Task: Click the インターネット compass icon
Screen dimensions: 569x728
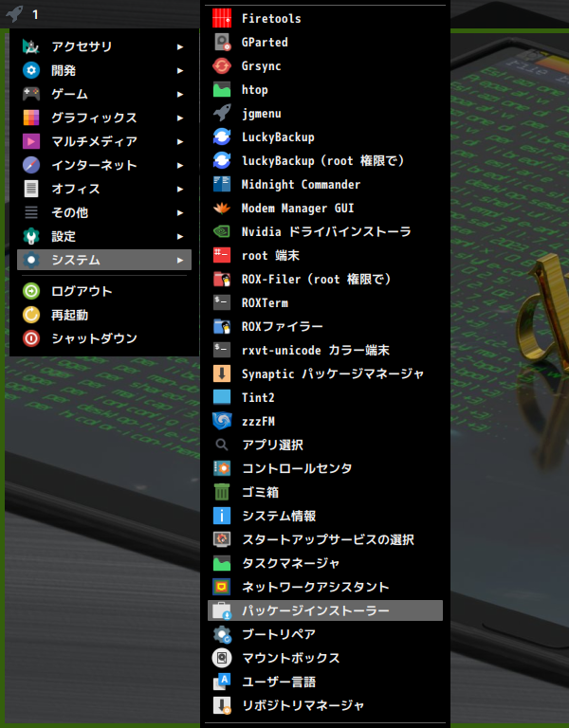Action: pos(31,165)
